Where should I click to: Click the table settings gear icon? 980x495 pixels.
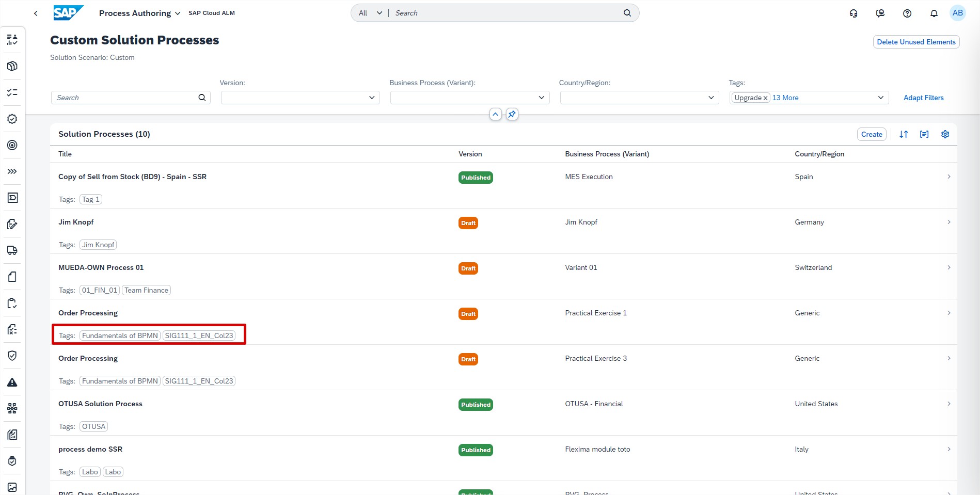coord(945,134)
